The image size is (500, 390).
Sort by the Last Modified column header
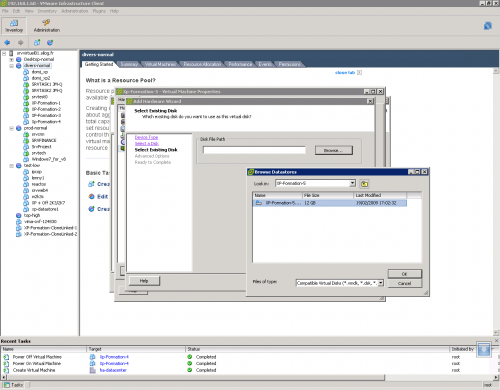(380, 195)
